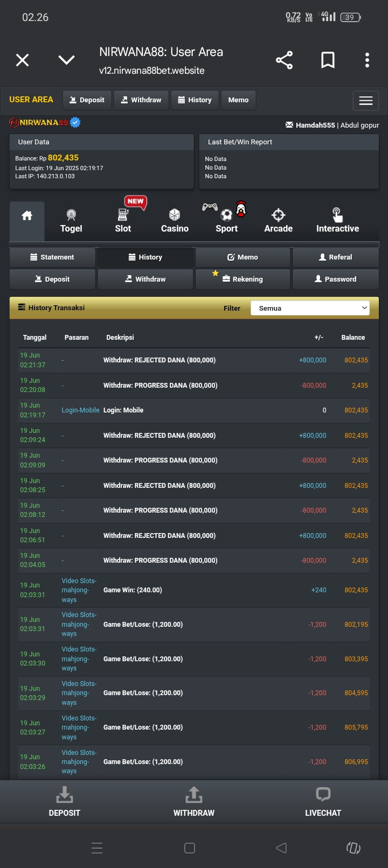Open the Deposit tab in menu grid
Screen dimensions: 388x868
[52, 279]
